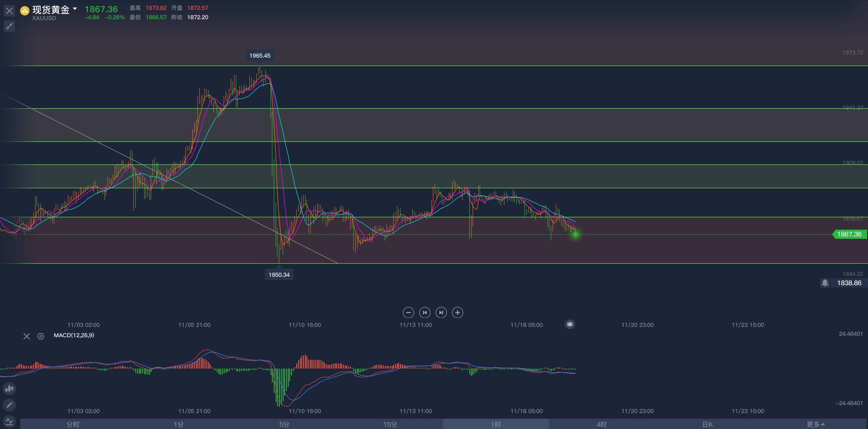Click the gold bars symbol icon
The image size is (868, 429).
click(x=25, y=10)
